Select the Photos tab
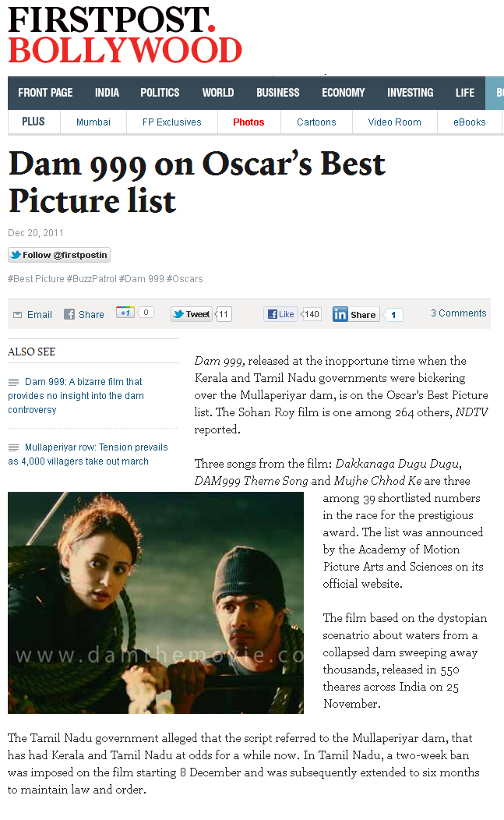The height and width of the screenshot is (820, 504). 248,122
